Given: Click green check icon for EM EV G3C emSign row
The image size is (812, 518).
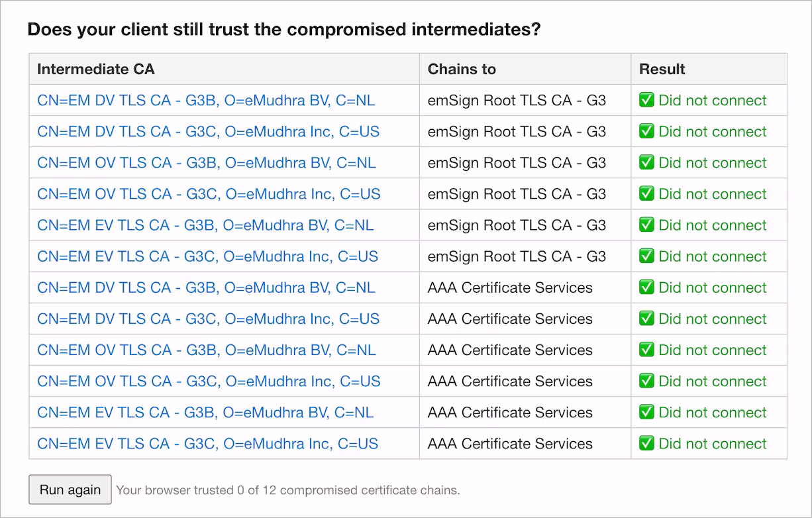Looking at the screenshot, I should 646,256.
